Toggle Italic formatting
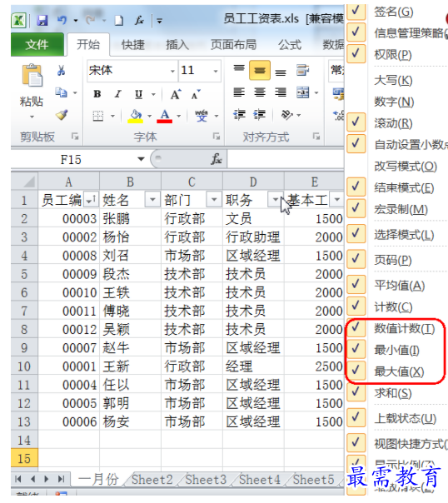Image resolution: width=448 pixels, height=503 pixels. coord(118,94)
